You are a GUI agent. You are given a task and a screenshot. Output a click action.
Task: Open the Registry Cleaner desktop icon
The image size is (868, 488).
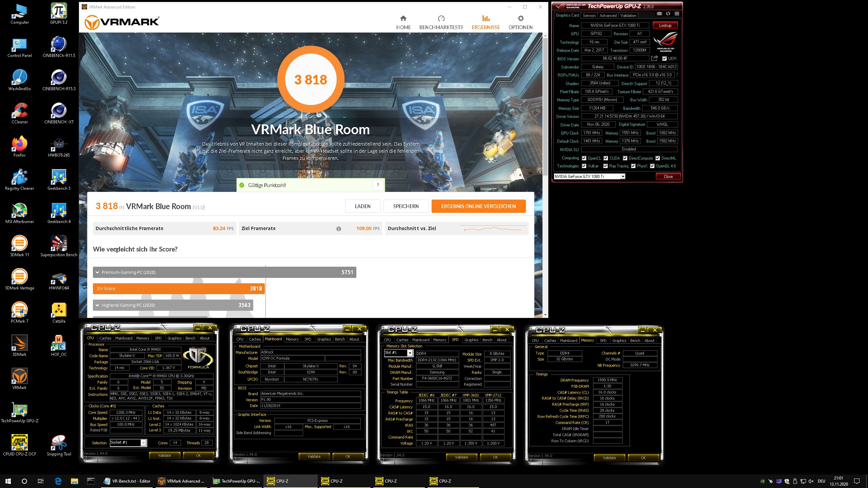coord(20,180)
